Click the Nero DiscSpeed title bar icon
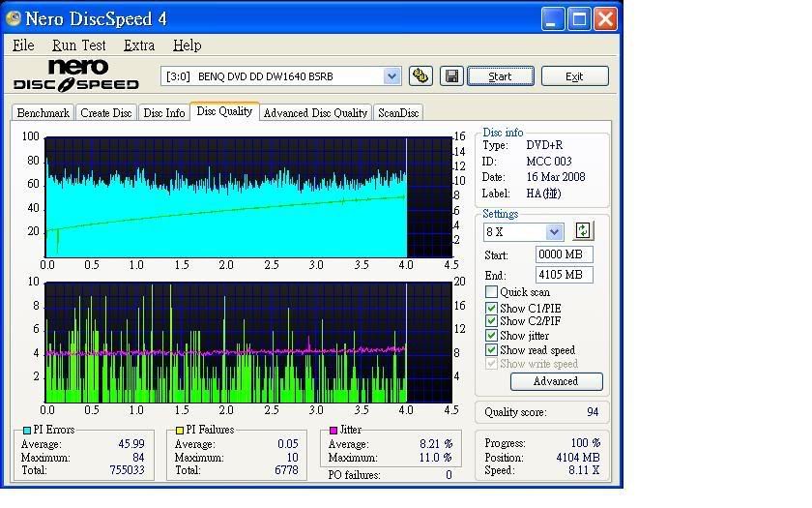Viewport: 812px width, 508px height. point(14,18)
